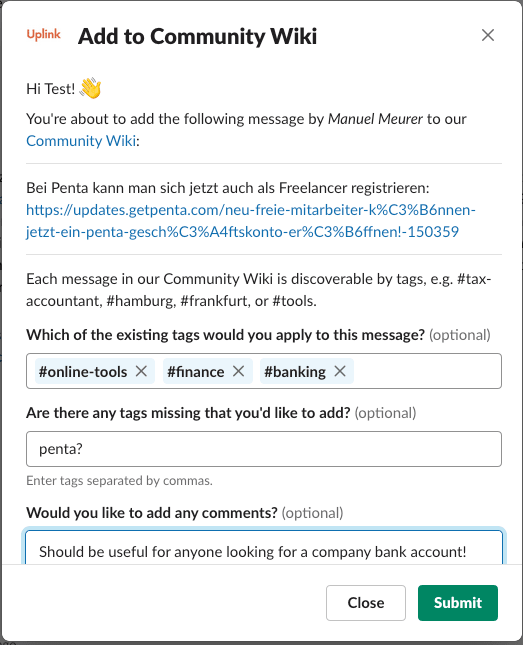
Task: Open the existing tags multi-select field
Action: coord(426,371)
